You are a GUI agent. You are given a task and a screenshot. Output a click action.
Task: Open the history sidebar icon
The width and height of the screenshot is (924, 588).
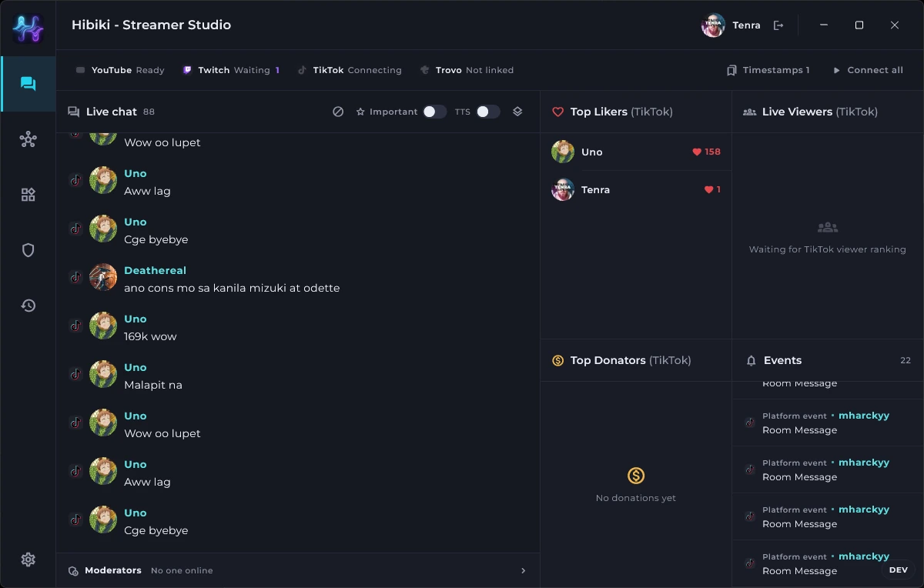(28, 306)
